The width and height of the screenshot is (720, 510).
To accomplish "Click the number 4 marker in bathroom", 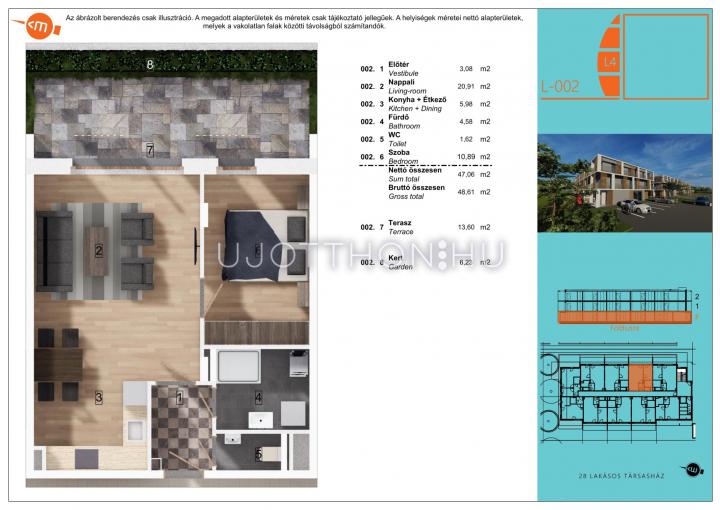I will pos(257,398).
